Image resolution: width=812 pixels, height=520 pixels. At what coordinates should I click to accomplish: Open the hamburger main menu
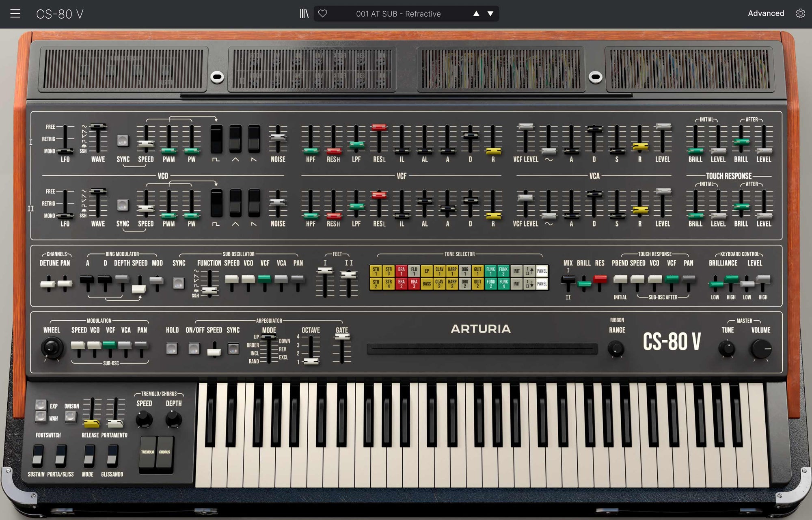pyautogui.click(x=15, y=13)
